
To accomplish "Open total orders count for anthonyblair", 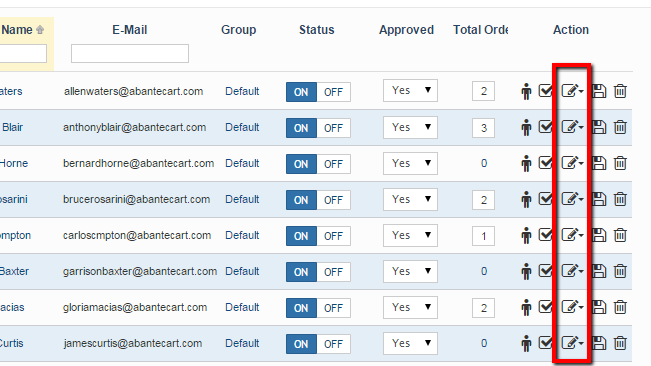I will [483, 128].
